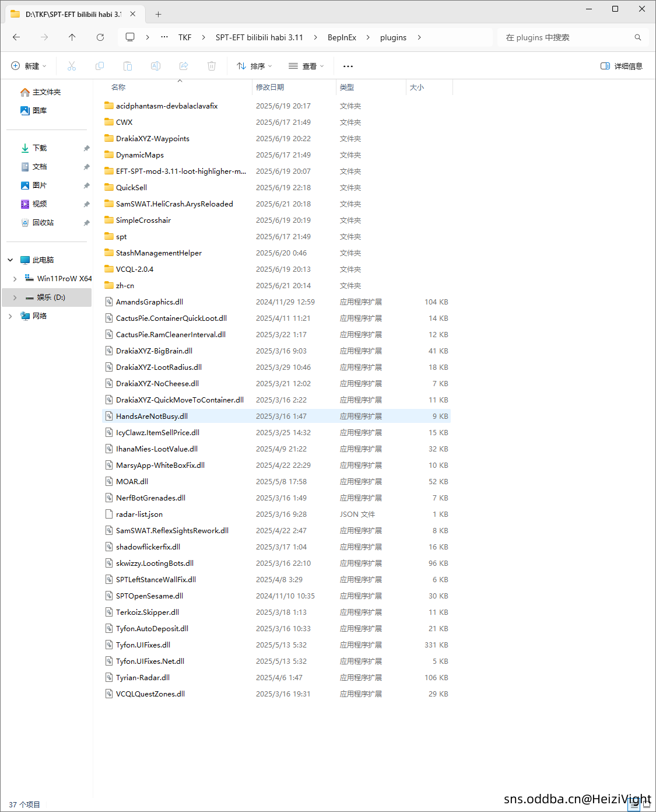The image size is (656, 812).
Task: Click the MOAR.dll file icon
Action: coord(109,481)
